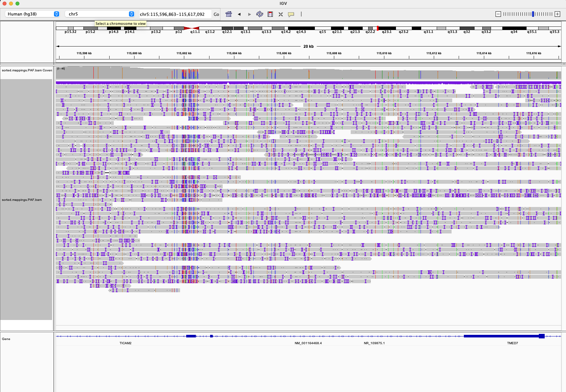Navigate back using the left arrow icon
Screen dimensions: 566x392
click(x=239, y=14)
